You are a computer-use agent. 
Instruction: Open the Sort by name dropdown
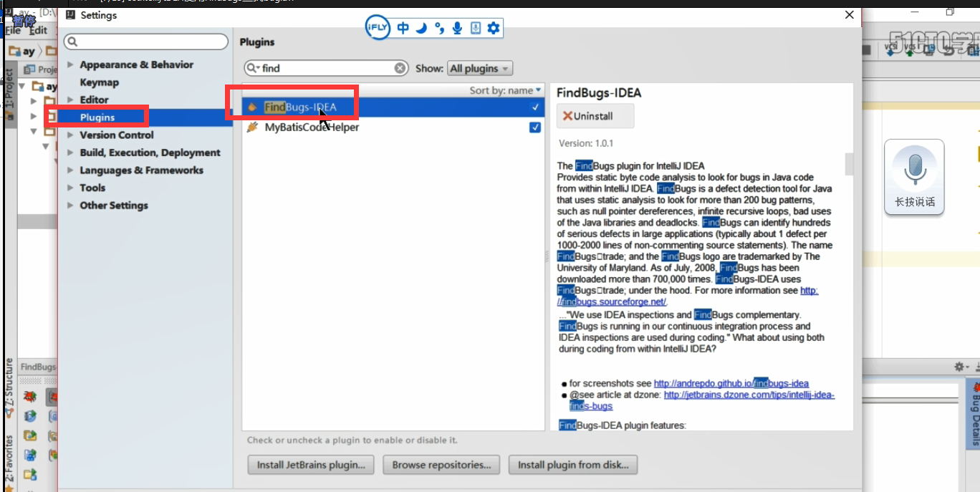point(506,90)
